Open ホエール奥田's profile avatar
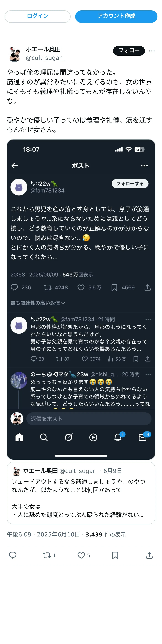162x644 pixels. [x=15, y=54]
